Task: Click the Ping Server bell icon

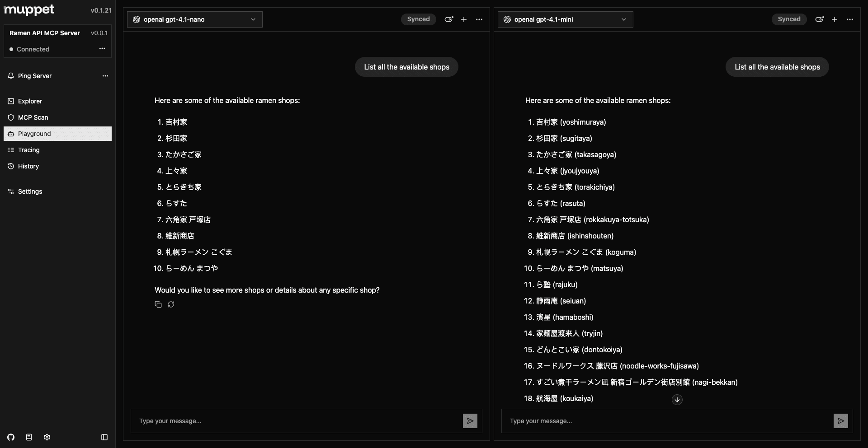Action: 10,76
